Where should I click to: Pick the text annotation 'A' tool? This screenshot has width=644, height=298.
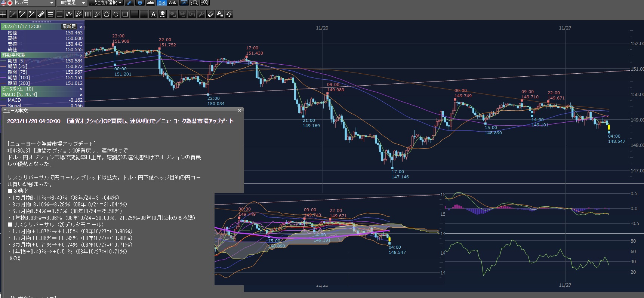coord(153,15)
